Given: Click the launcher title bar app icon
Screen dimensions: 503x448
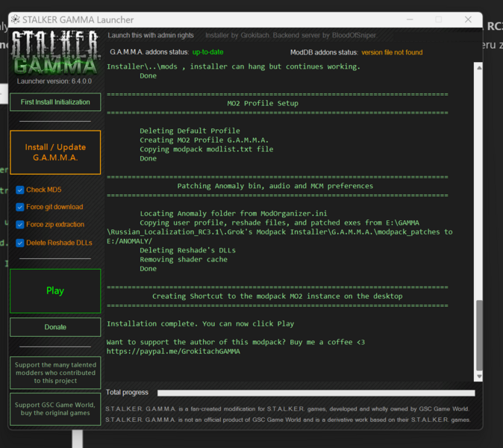Looking at the screenshot, I should tap(16, 19).
